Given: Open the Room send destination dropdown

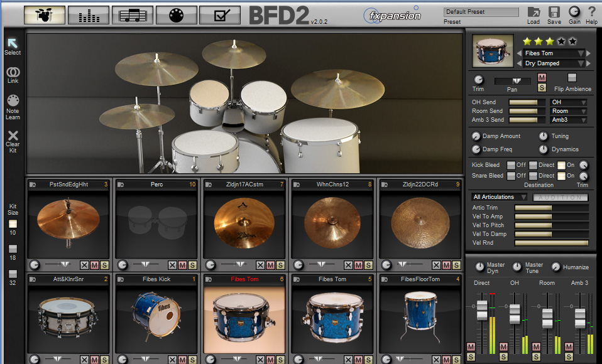Looking at the screenshot, I should point(569,111).
